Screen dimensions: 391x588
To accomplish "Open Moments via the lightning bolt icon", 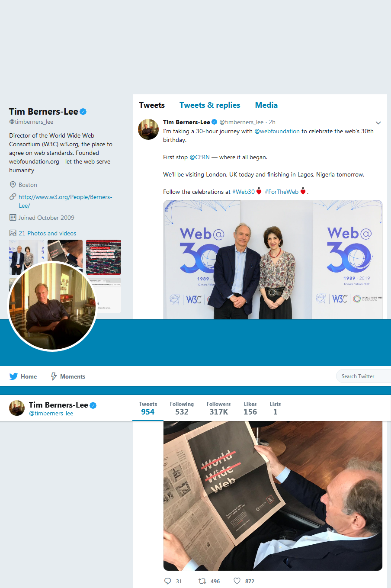I will coord(54,376).
